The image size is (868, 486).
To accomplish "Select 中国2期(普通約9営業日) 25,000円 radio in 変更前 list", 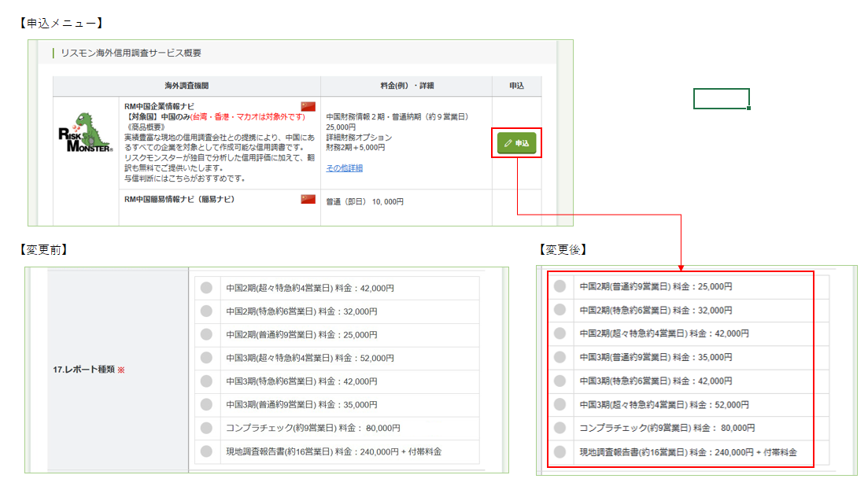I will (x=206, y=334).
